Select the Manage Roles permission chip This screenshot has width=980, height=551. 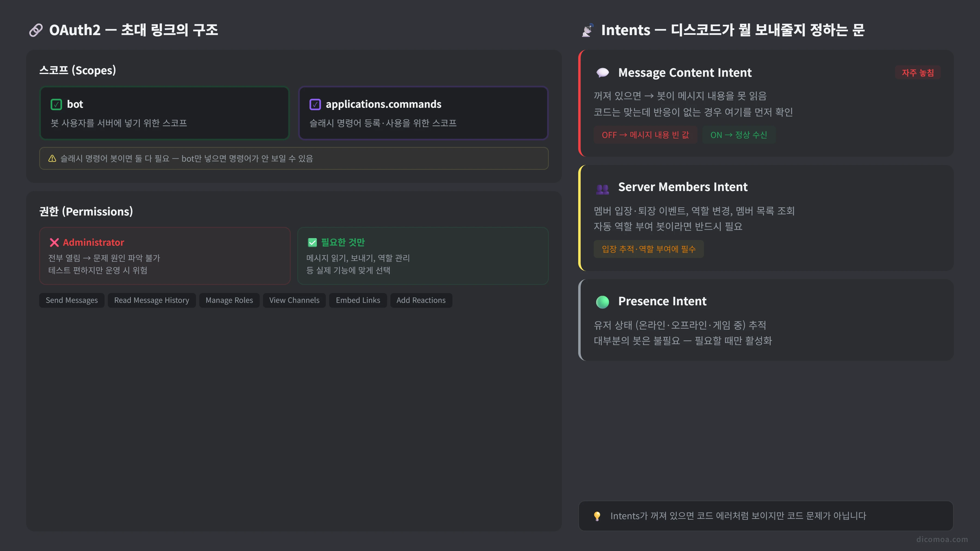(229, 300)
